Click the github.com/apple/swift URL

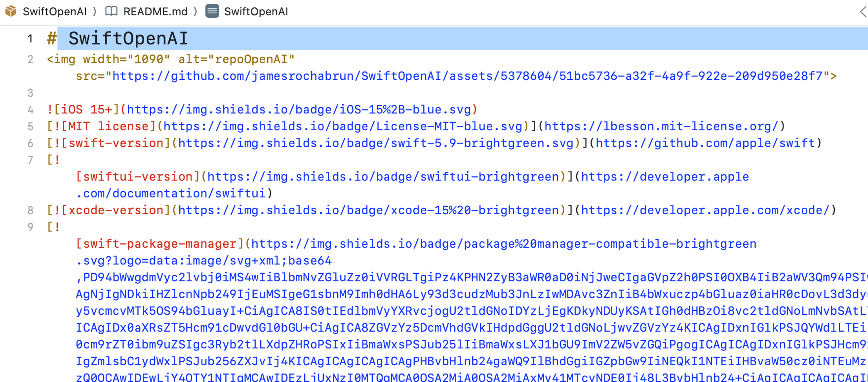click(705, 143)
